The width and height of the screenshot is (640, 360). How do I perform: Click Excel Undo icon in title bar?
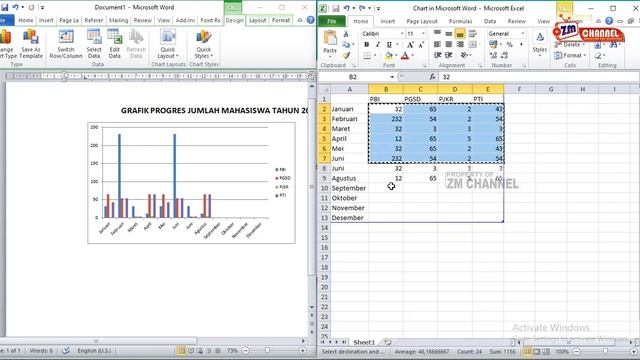click(x=346, y=8)
